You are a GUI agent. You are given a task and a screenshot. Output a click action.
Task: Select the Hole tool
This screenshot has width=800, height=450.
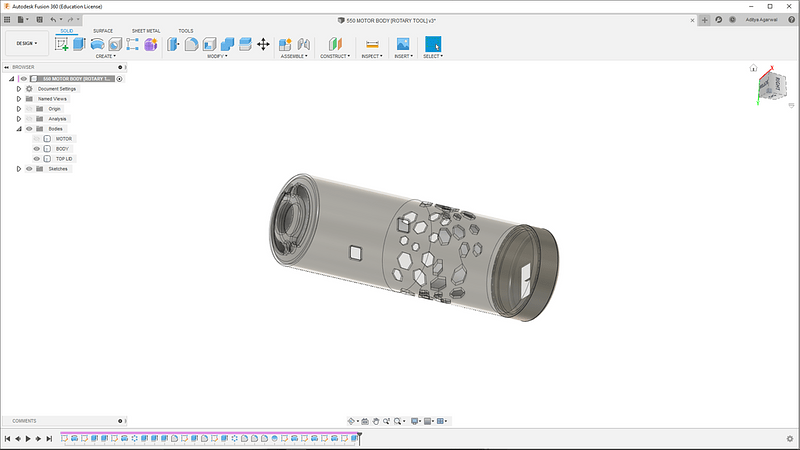(115, 44)
